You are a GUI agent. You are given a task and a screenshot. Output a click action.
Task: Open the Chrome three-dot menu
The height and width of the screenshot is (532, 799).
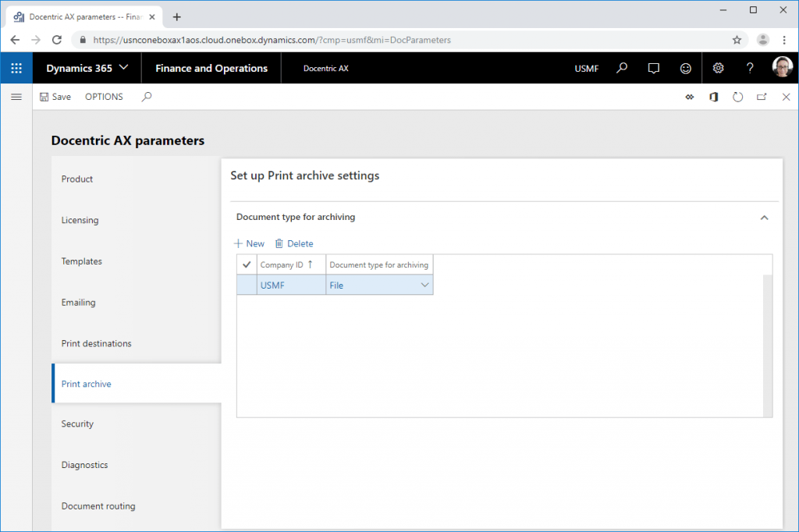pos(784,40)
